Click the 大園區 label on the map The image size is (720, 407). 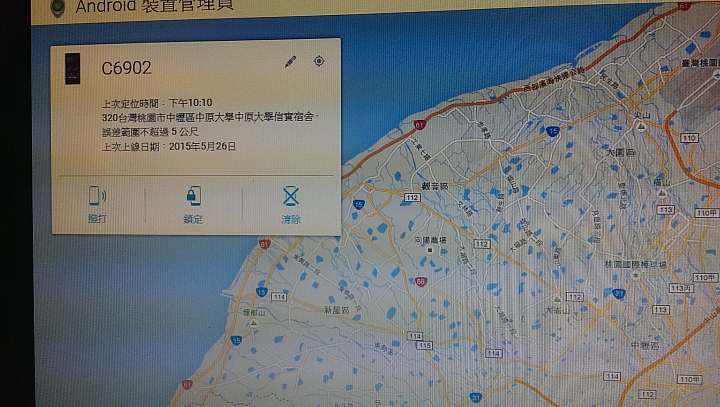click(620, 153)
